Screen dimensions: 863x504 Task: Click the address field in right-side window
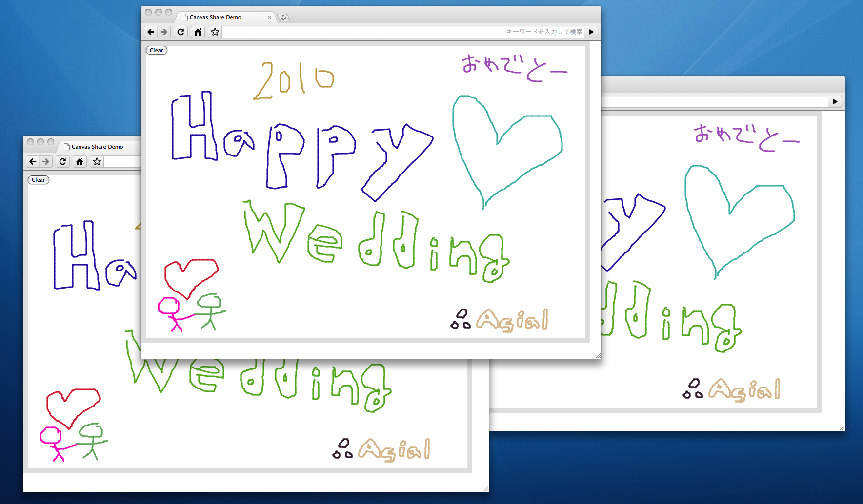(x=712, y=102)
